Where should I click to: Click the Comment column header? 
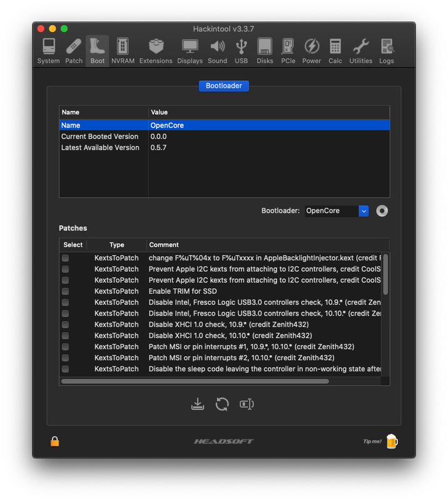tap(268, 245)
